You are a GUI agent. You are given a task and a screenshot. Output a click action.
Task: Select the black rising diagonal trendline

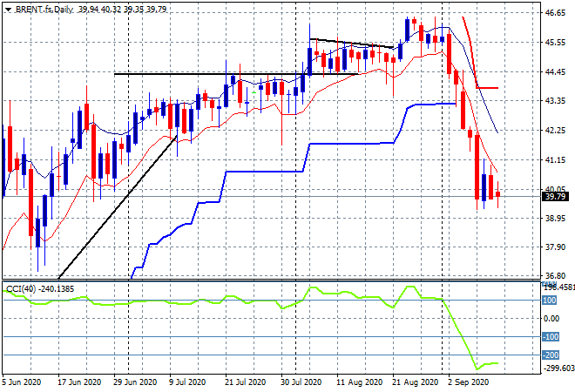coord(118,207)
